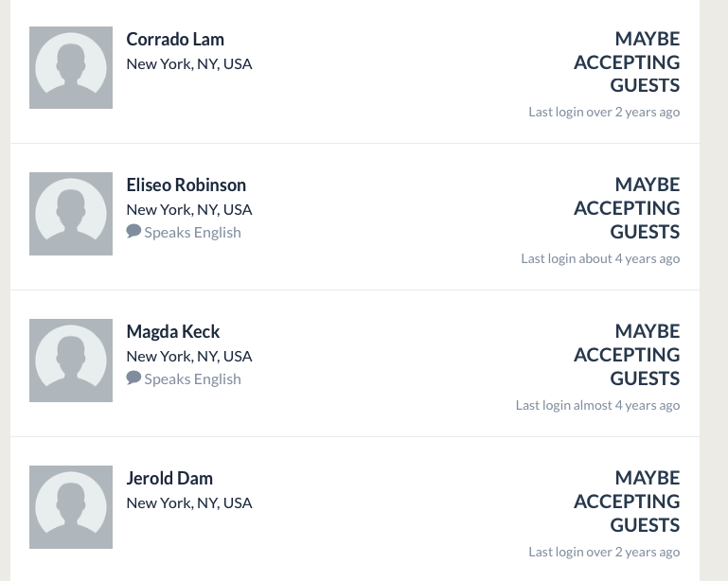Click Jerold Dam's New York location text
This screenshot has width=728, height=581.
pos(189,503)
